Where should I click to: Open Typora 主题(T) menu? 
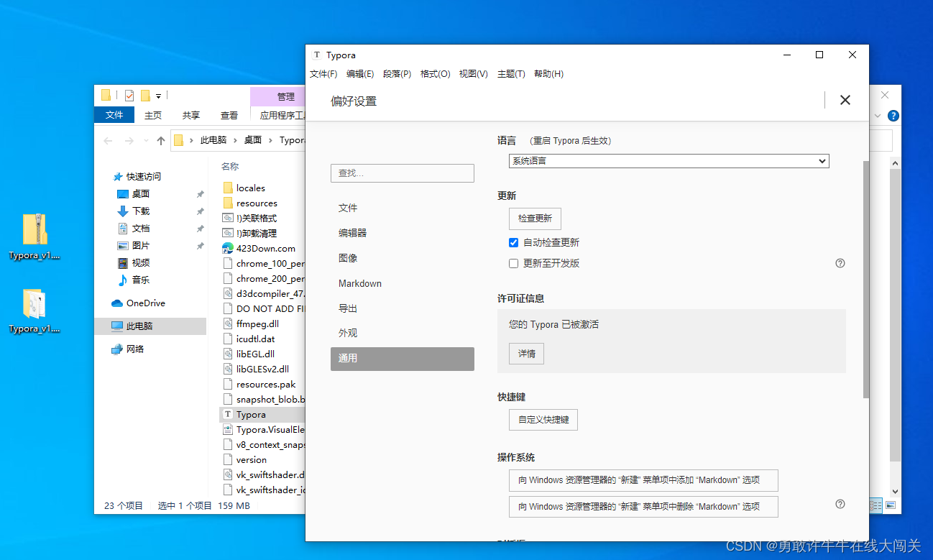(511, 74)
